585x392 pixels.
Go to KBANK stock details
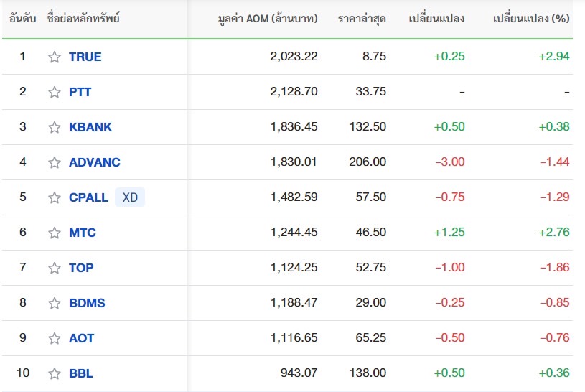click(90, 127)
